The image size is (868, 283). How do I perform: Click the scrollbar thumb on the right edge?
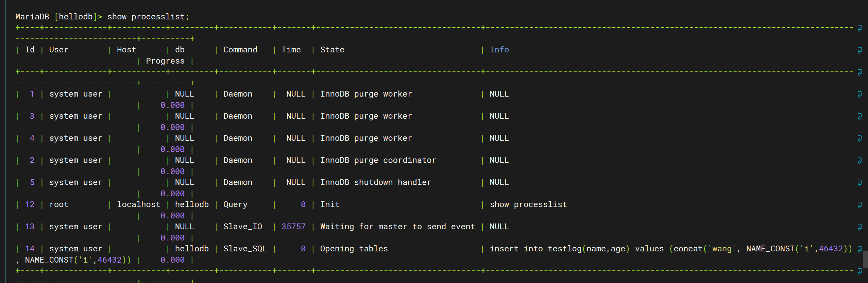point(866,260)
